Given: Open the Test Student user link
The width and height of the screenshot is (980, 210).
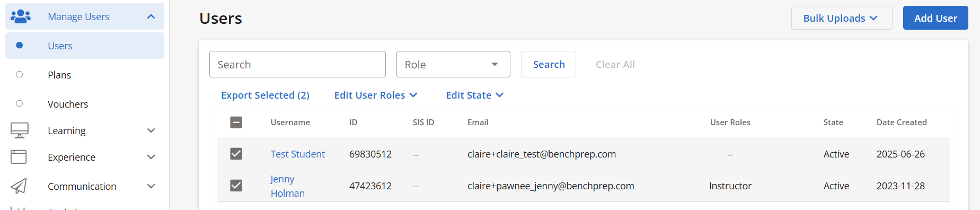Looking at the screenshot, I should point(297,154).
